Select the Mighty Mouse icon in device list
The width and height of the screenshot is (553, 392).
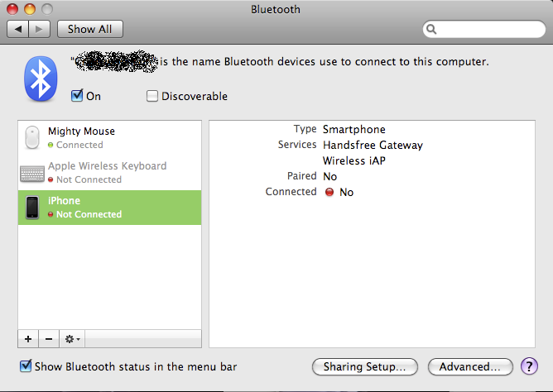click(32, 138)
